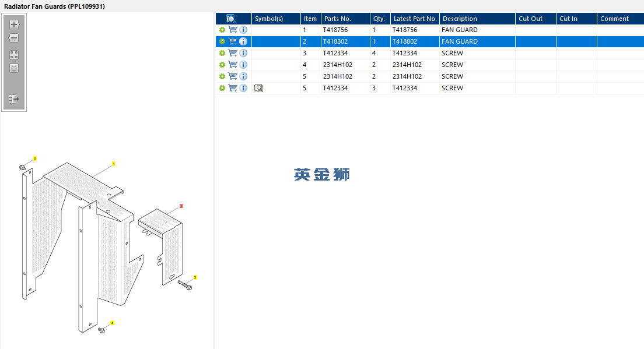Click gear icon for item 4 screw
Image resolution: width=644 pixels, height=349 pixels.
(x=222, y=65)
